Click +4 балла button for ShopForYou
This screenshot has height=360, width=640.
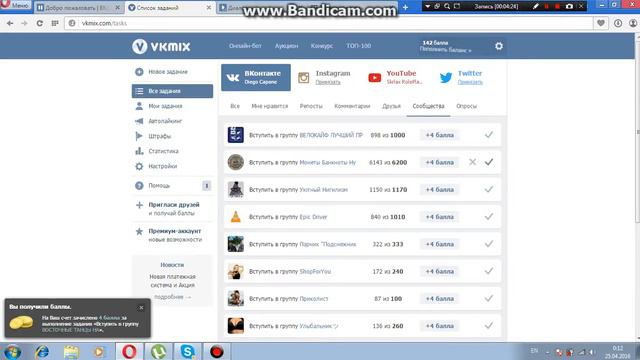[x=439, y=271]
